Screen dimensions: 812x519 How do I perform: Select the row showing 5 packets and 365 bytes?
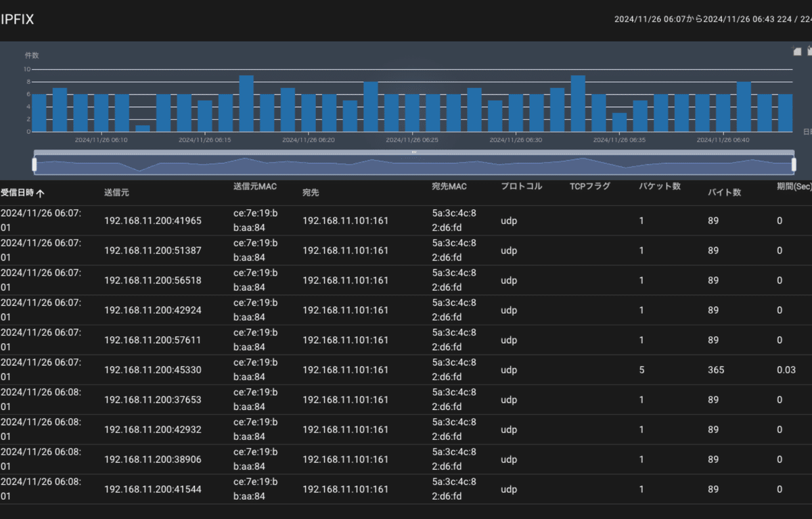tap(406, 369)
